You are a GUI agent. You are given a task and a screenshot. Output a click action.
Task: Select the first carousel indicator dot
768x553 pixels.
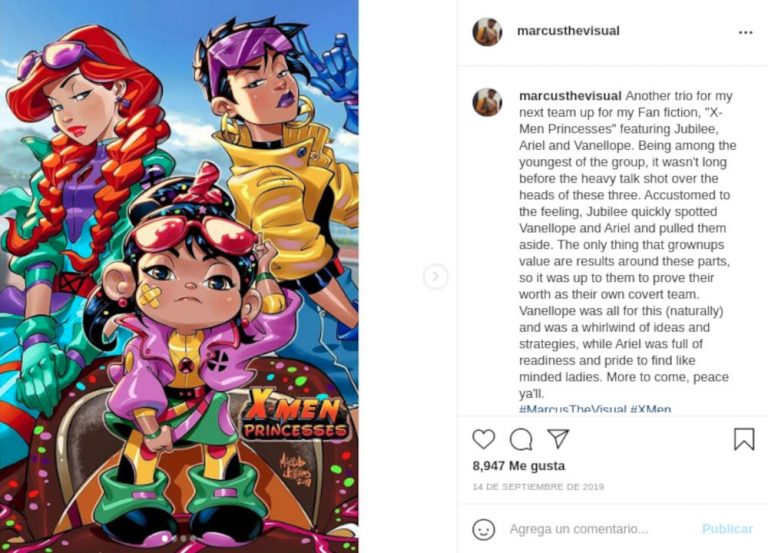(x=165, y=539)
